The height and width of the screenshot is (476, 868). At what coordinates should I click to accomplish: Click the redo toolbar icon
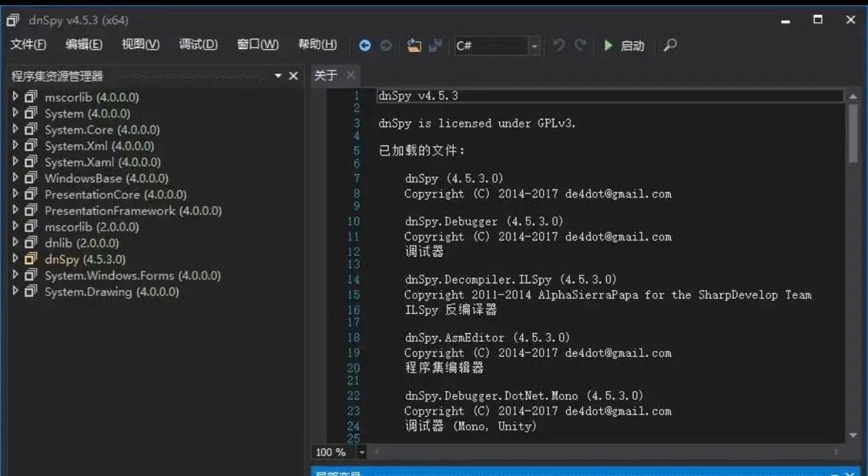pyautogui.click(x=579, y=45)
